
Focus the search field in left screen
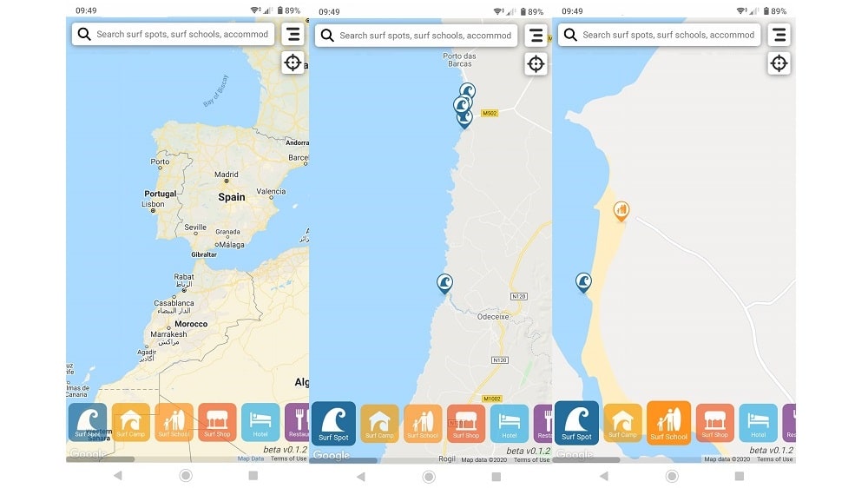coord(174,35)
